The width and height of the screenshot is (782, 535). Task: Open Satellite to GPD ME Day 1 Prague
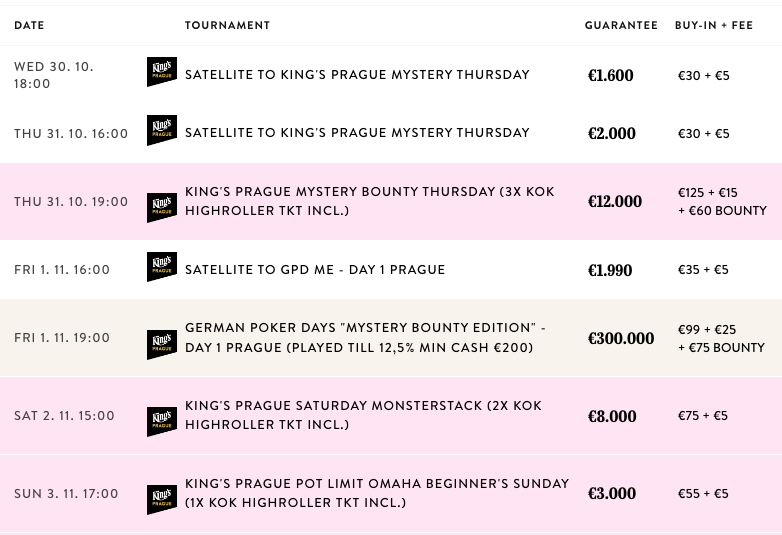click(x=315, y=270)
